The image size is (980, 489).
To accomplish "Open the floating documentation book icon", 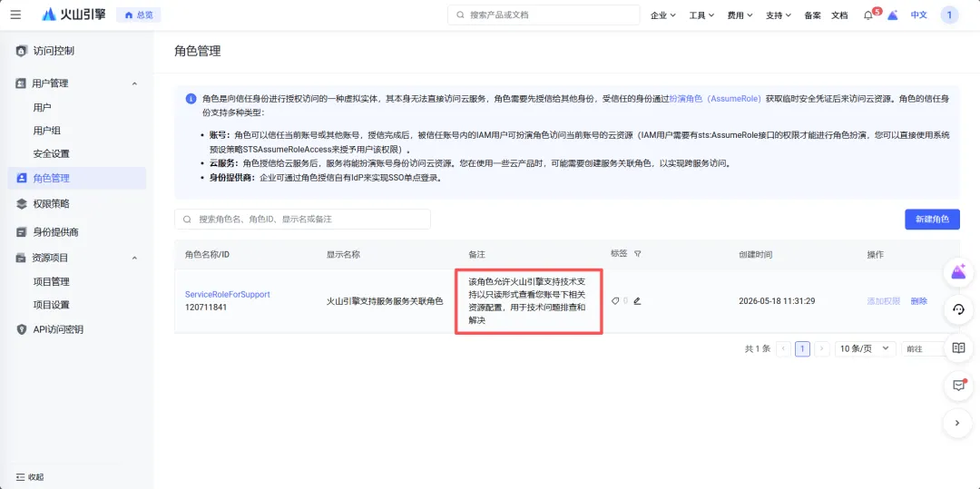I will pyautogui.click(x=958, y=347).
